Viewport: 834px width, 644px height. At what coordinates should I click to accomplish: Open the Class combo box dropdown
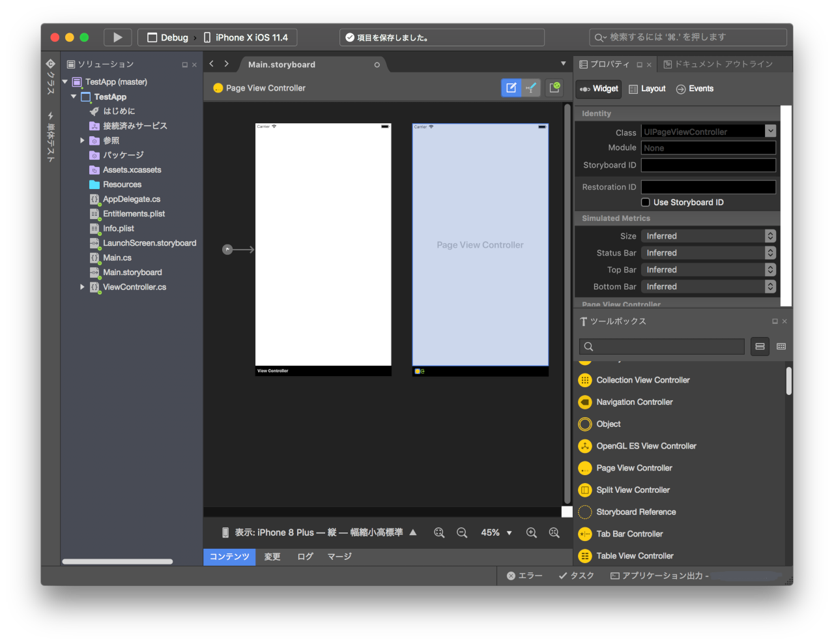pos(771,131)
